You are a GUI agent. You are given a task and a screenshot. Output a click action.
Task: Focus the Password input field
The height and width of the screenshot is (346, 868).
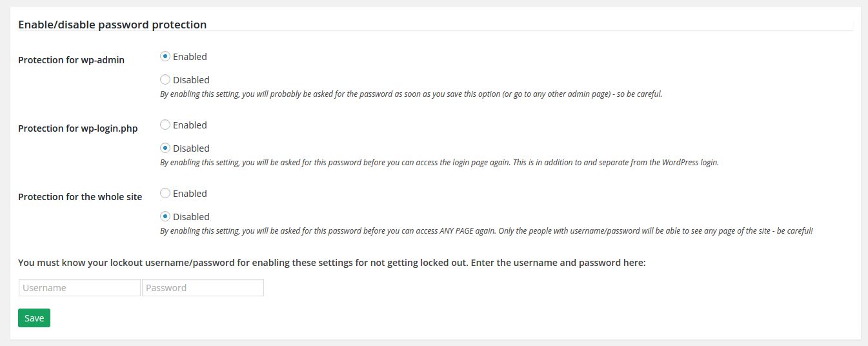(x=203, y=288)
